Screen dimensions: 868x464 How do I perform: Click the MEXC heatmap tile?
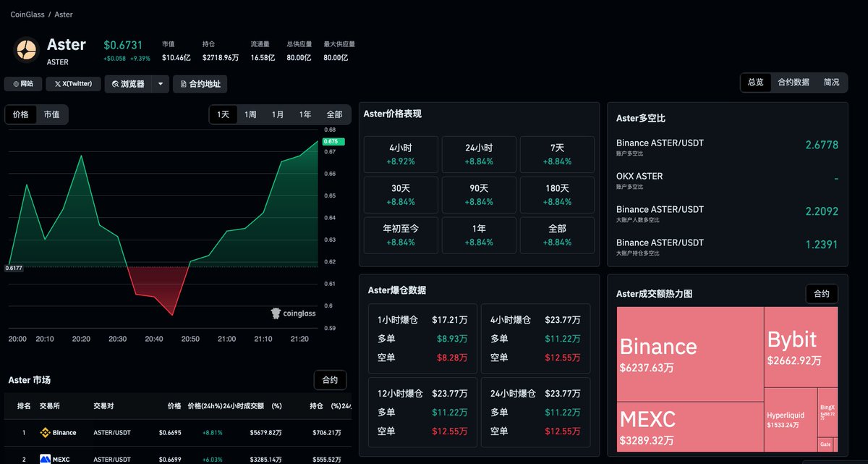pyautogui.click(x=690, y=426)
